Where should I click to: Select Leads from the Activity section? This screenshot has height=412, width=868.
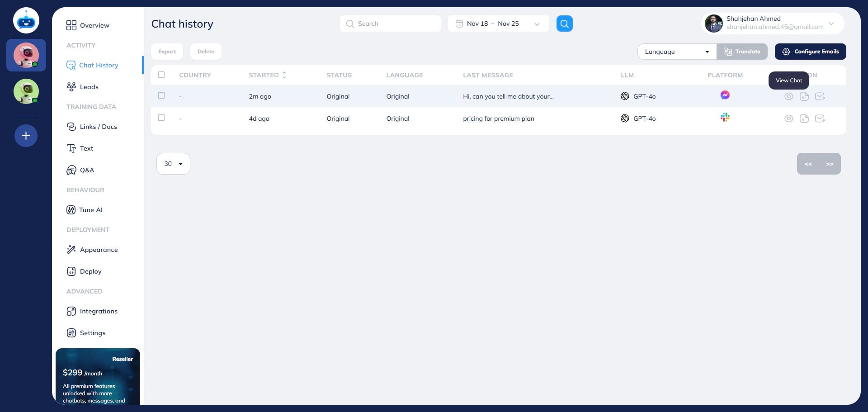coord(89,86)
